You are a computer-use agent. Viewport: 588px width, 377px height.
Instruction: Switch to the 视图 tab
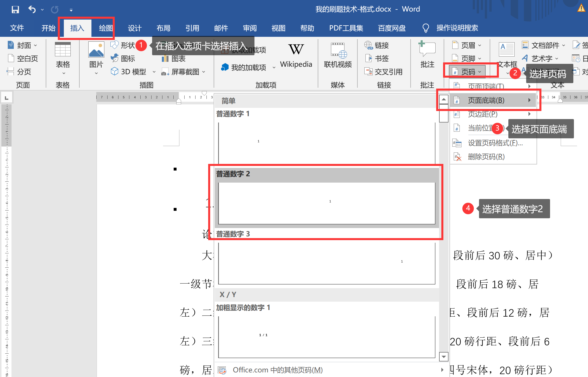pos(278,28)
